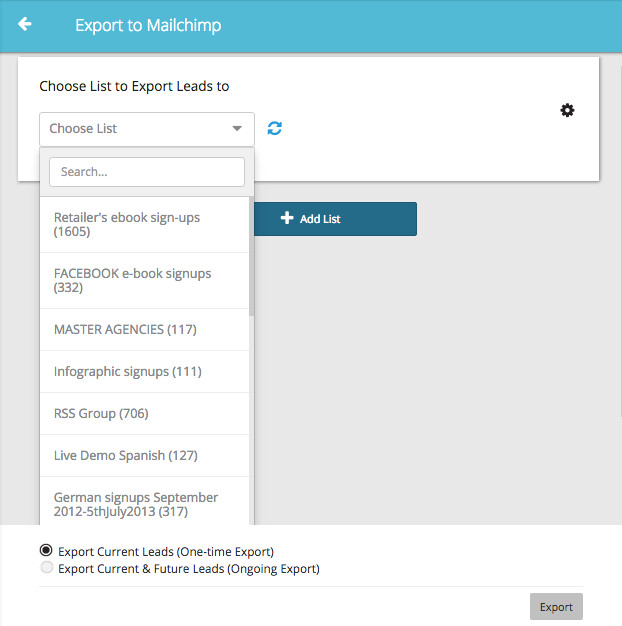Viewport: 622px width, 626px height.
Task: Select German signups September list
Action: point(145,501)
